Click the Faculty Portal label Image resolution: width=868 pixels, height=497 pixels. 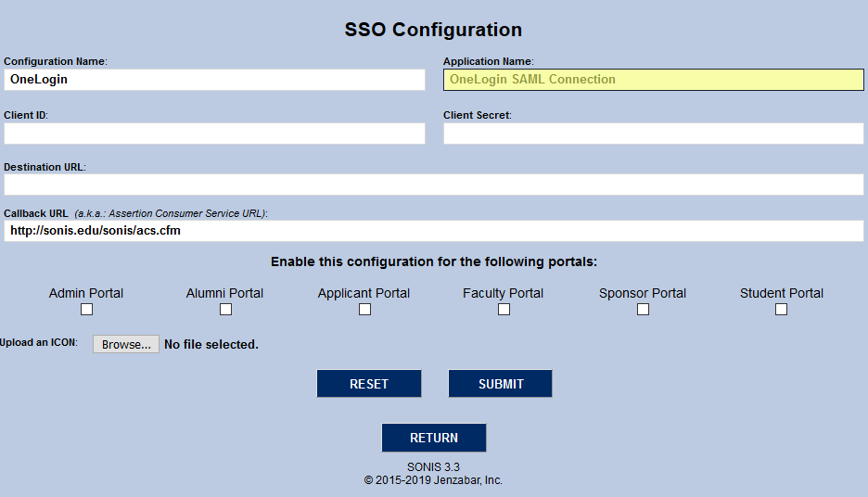(x=504, y=293)
